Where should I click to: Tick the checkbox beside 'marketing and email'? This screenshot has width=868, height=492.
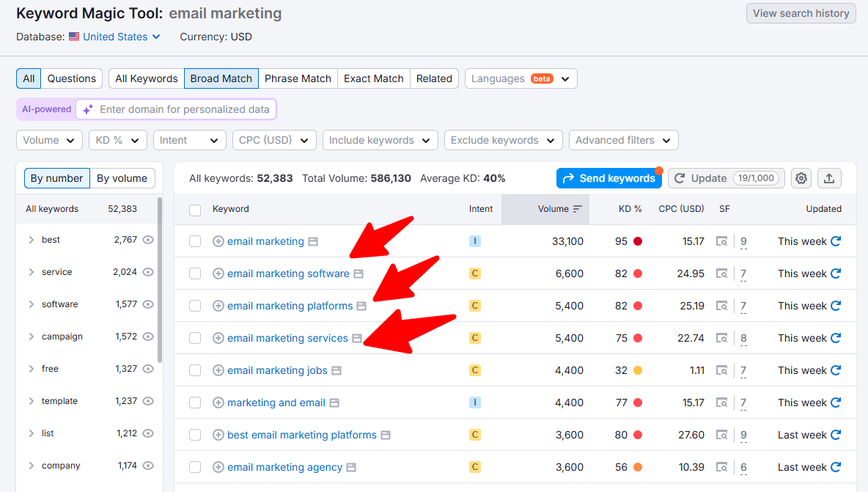tap(195, 403)
